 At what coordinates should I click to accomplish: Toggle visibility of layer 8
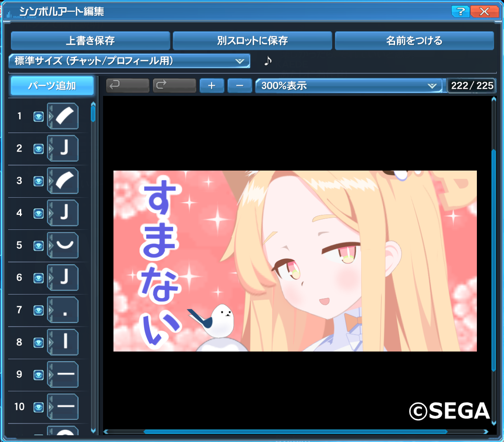(x=38, y=343)
